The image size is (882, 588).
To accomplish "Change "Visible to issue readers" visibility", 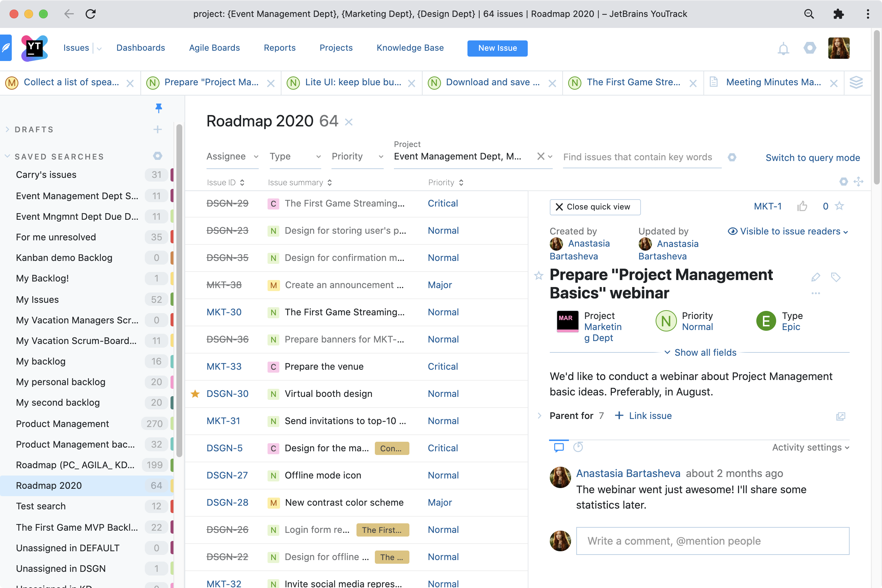I will pyautogui.click(x=788, y=232).
